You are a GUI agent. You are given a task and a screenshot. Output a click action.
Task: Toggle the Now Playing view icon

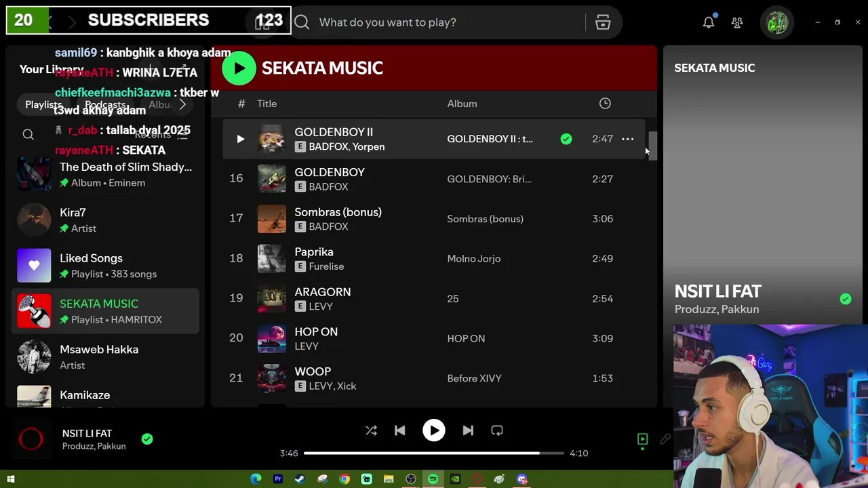coord(642,439)
